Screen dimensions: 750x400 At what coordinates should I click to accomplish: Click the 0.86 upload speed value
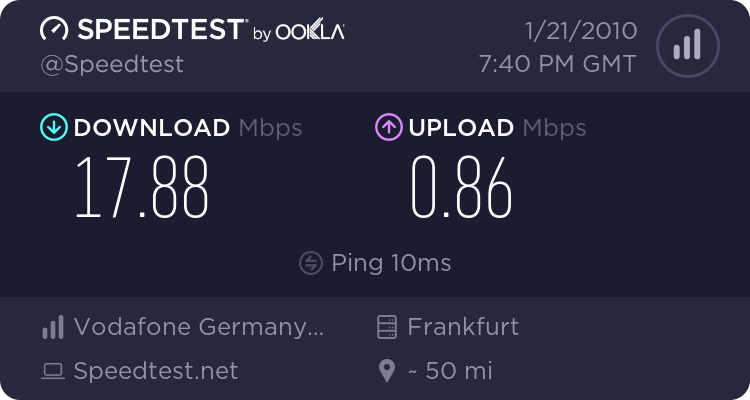462,188
